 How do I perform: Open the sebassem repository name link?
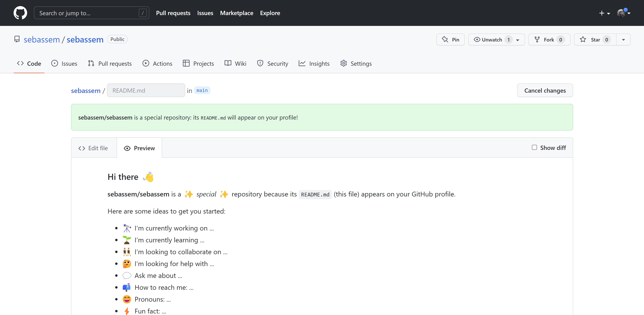[85, 39]
